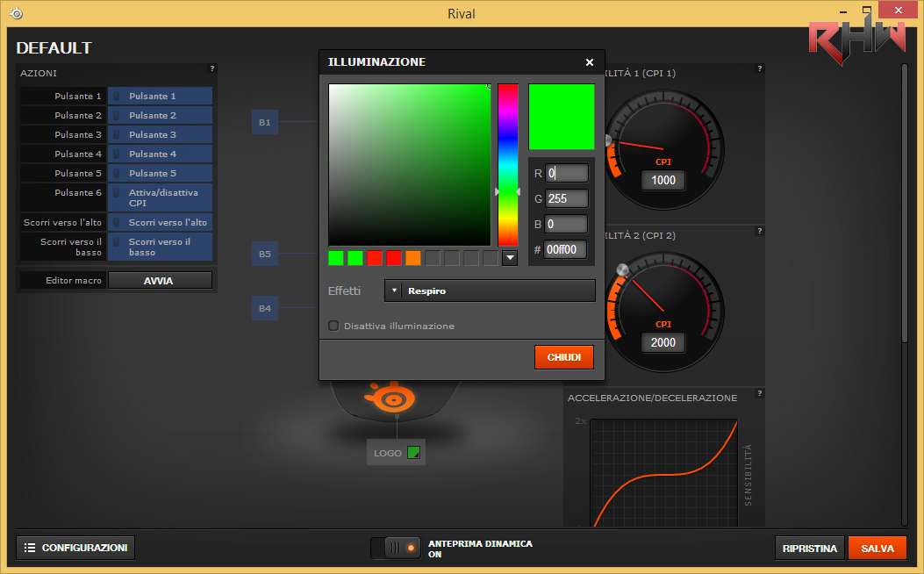Check the Disattiva illuminazione checkbox
924x574 pixels.
[333, 326]
